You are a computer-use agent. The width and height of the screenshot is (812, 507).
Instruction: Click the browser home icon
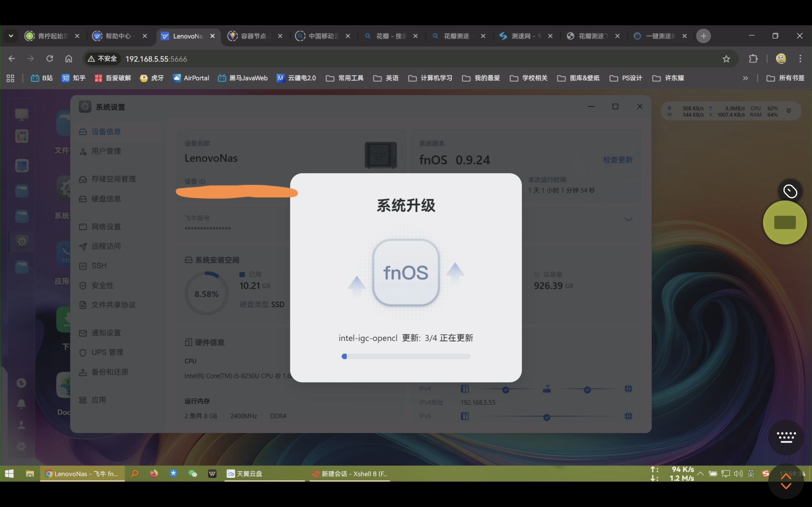69,59
